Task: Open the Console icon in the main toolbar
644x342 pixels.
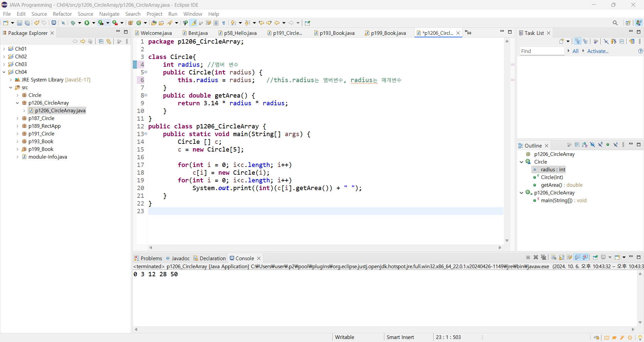Action: point(54,23)
